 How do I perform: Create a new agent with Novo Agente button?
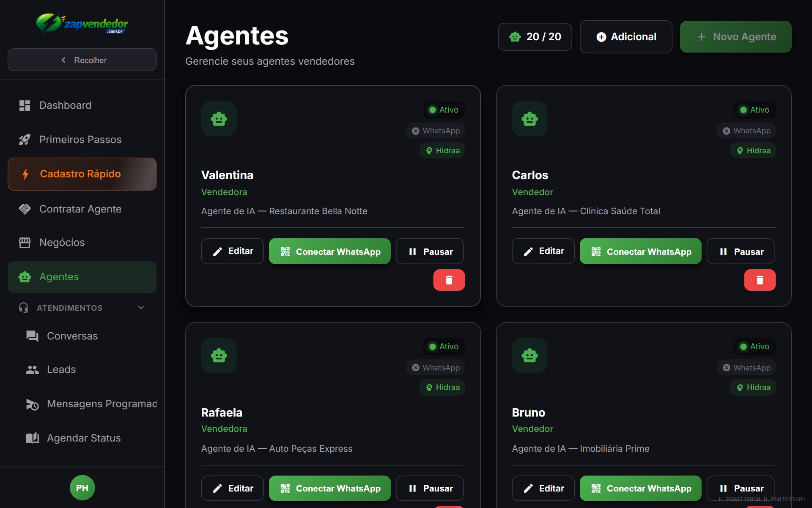coord(735,36)
